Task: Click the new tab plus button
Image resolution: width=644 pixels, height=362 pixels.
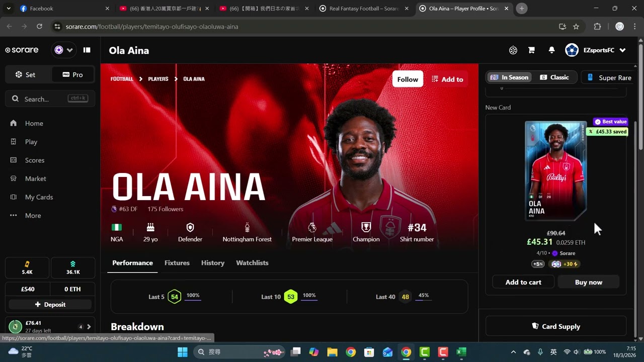Action: pyautogui.click(x=522, y=9)
